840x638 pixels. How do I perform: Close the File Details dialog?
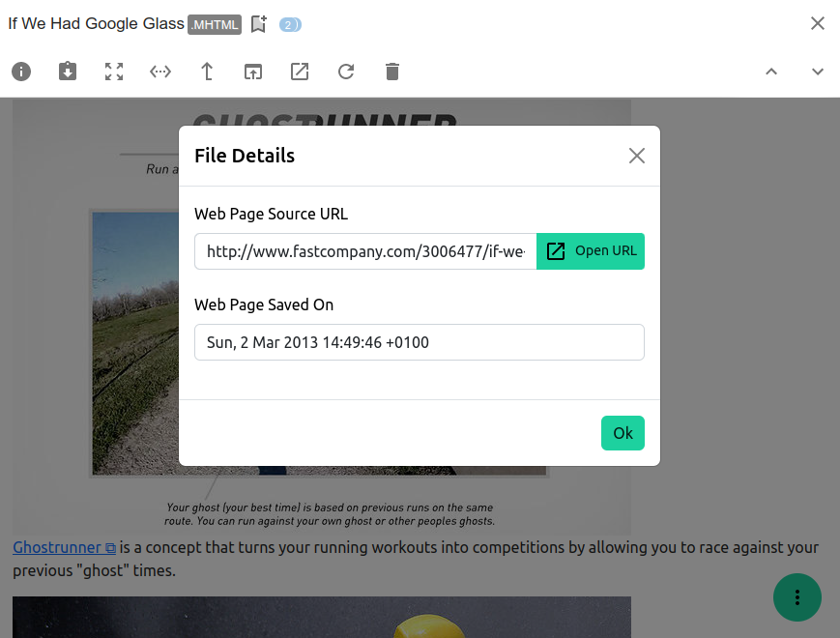click(636, 155)
